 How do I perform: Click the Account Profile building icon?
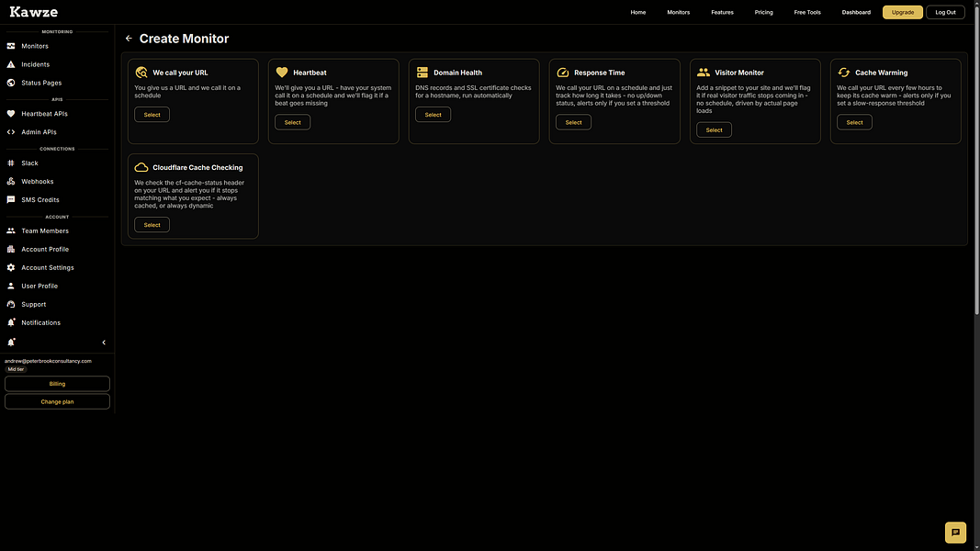click(x=11, y=249)
